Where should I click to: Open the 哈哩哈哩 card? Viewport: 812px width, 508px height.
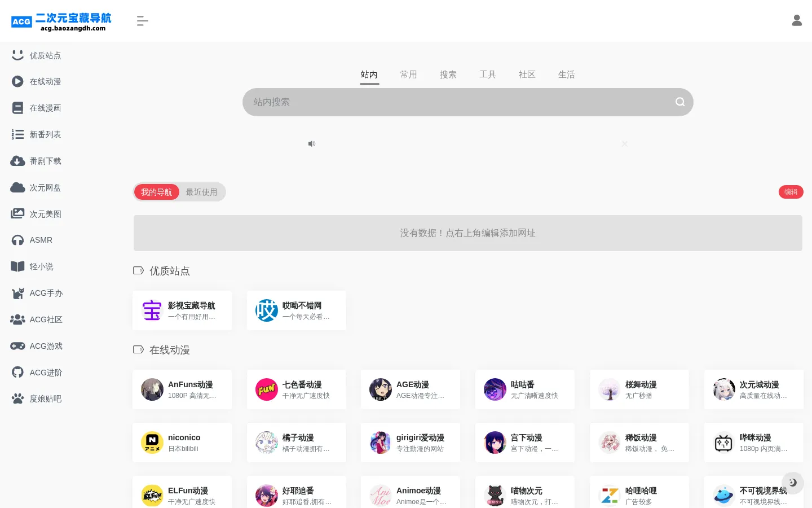[x=639, y=492]
